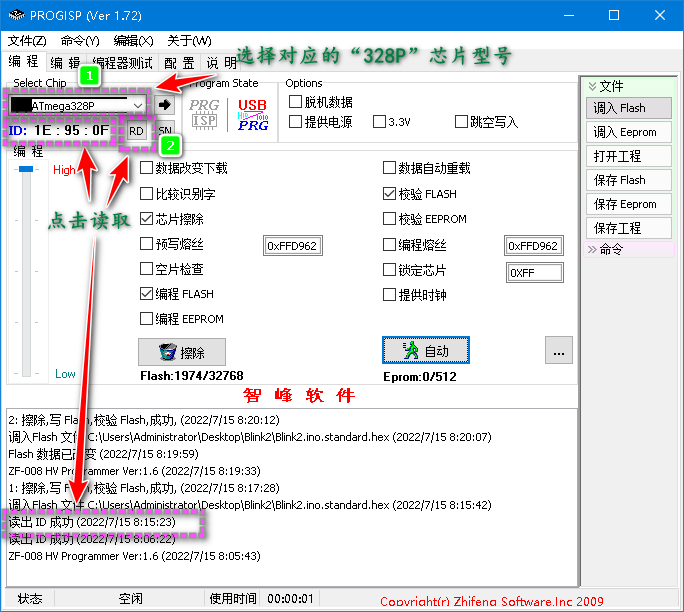The width and height of the screenshot is (684, 612).
Task: Click the speed slider thumb near High
Action: coord(26,169)
